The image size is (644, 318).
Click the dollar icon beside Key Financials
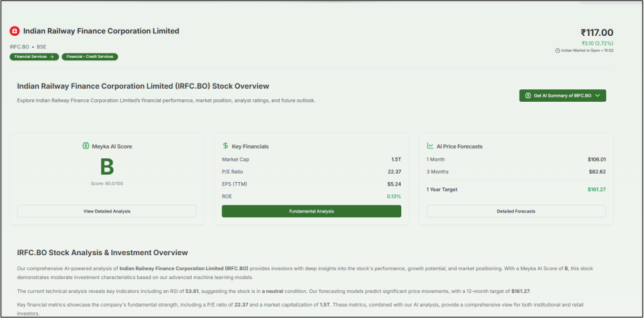click(x=226, y=146)
